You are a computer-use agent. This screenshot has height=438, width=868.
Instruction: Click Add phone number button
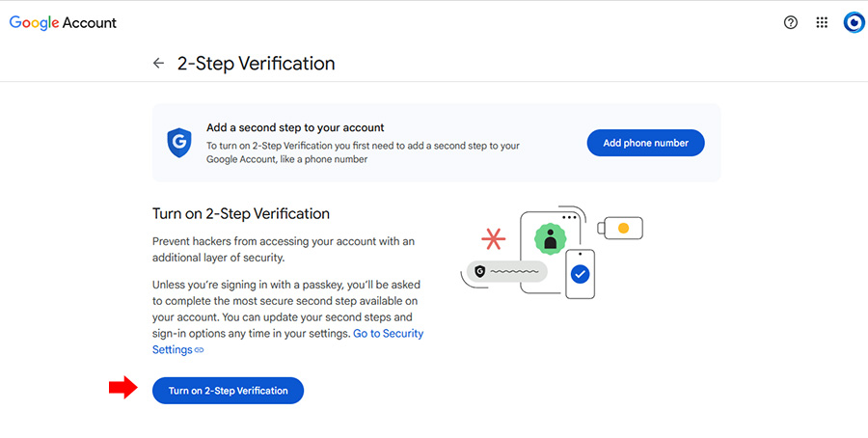tap(645, 143)
